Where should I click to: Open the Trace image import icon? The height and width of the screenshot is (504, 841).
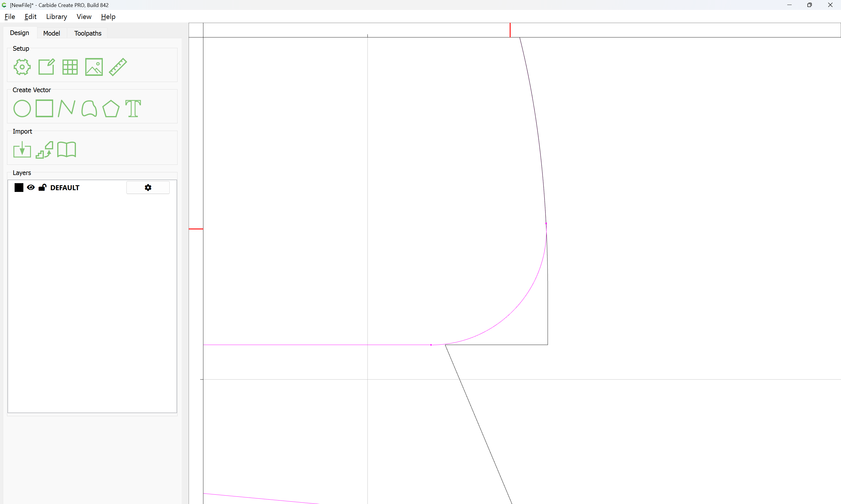click(x=44, y=150)
